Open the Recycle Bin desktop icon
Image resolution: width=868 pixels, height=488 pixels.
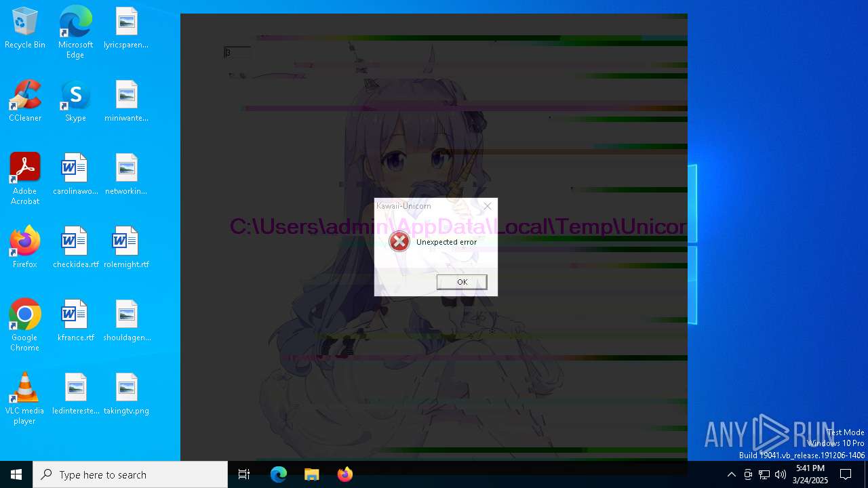coord(25,28)
